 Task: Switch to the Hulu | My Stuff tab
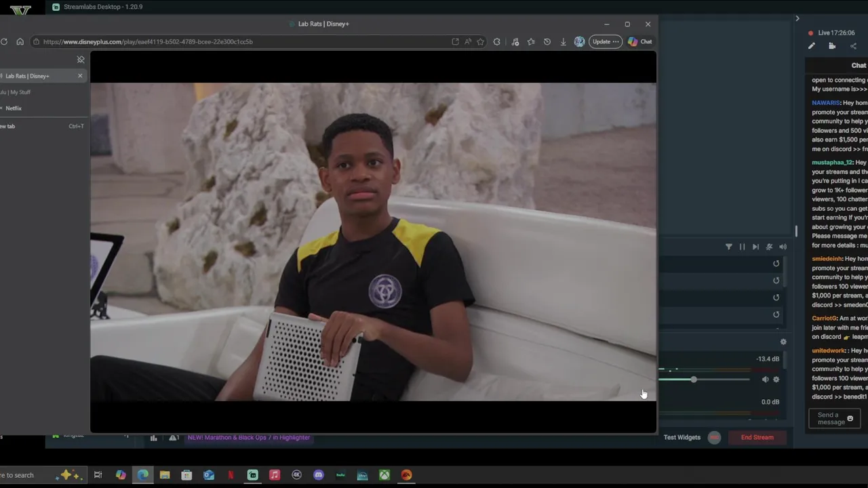[x=42, y=92]
